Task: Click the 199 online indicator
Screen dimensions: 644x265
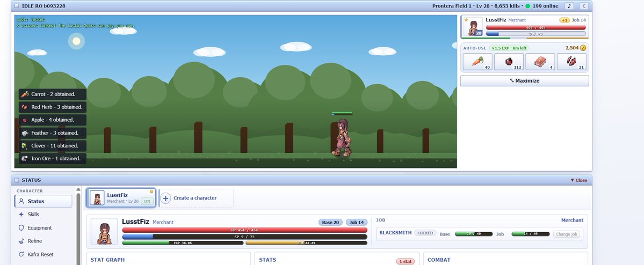Action: pos(542,6)
